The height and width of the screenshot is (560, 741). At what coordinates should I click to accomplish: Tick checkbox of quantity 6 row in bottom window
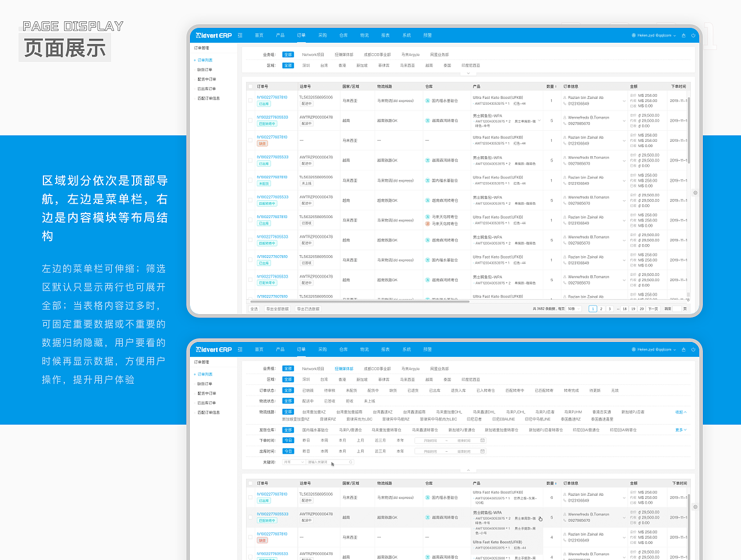250,498
